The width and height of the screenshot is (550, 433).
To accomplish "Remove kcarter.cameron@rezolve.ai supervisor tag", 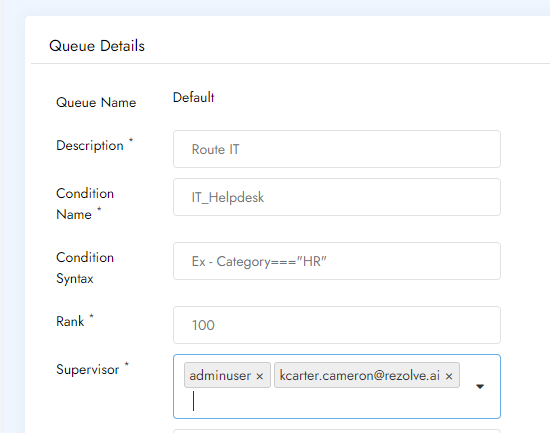I will [449, 376].
